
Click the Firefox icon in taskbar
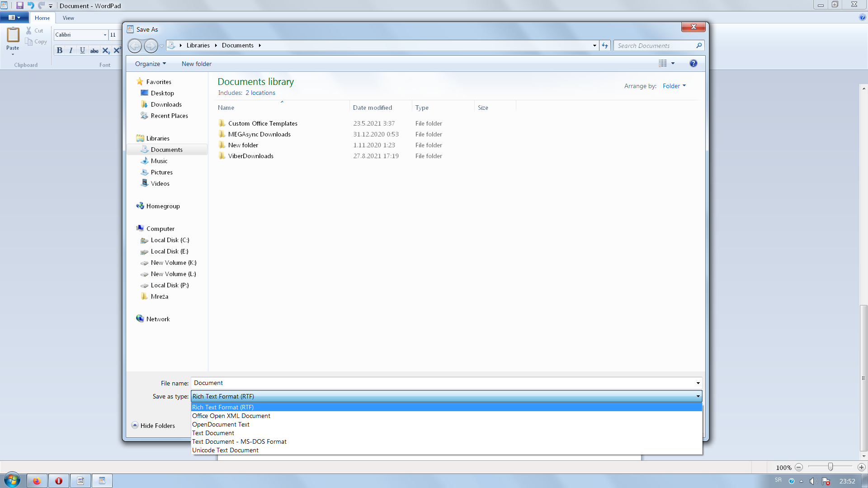point(37,481)
